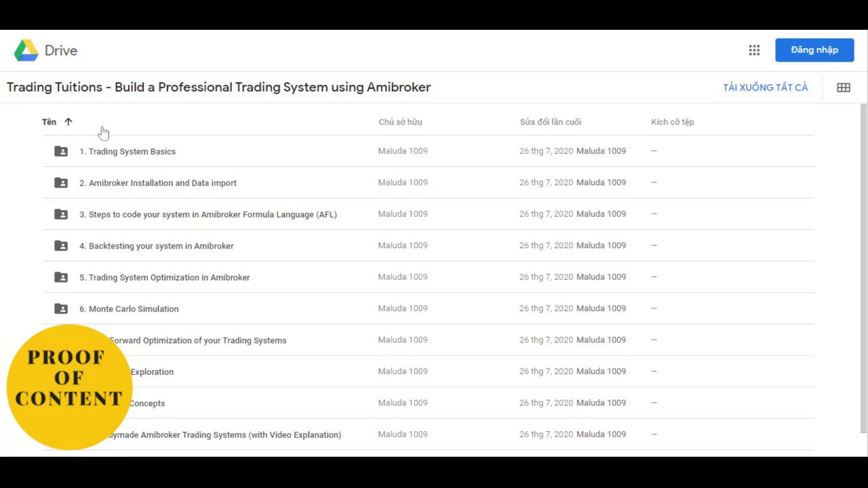Click folder icon of Backtesting row
Screen dimensions: 868x488
(61, 246)
